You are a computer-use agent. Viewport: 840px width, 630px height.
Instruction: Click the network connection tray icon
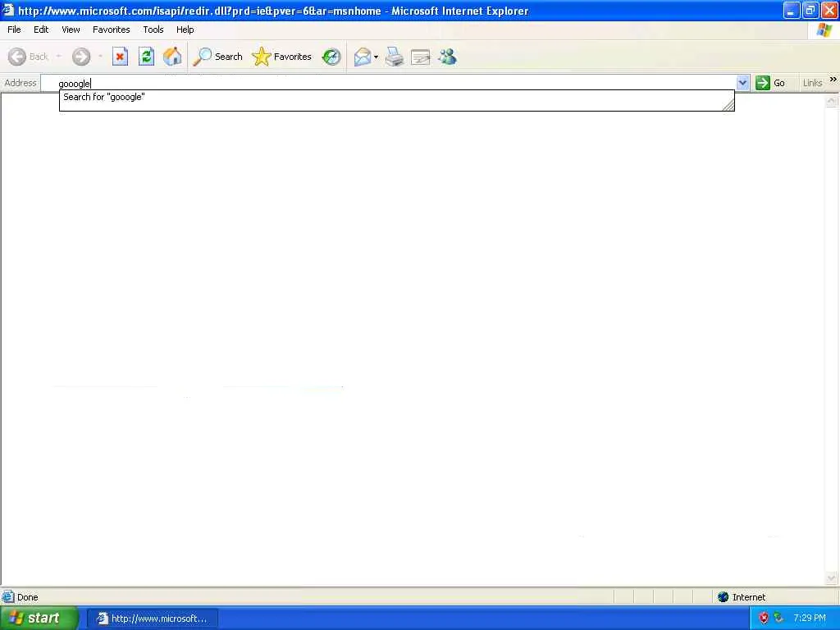pyautogui.click(x=778, y=619)
